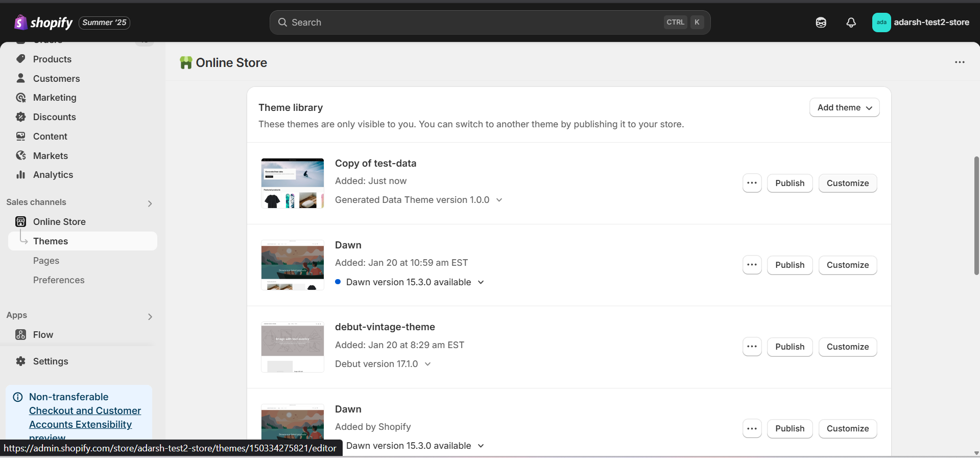Select Themes under Online Store
This screenshot has height=458, width=980.
[x=83, y=241]
